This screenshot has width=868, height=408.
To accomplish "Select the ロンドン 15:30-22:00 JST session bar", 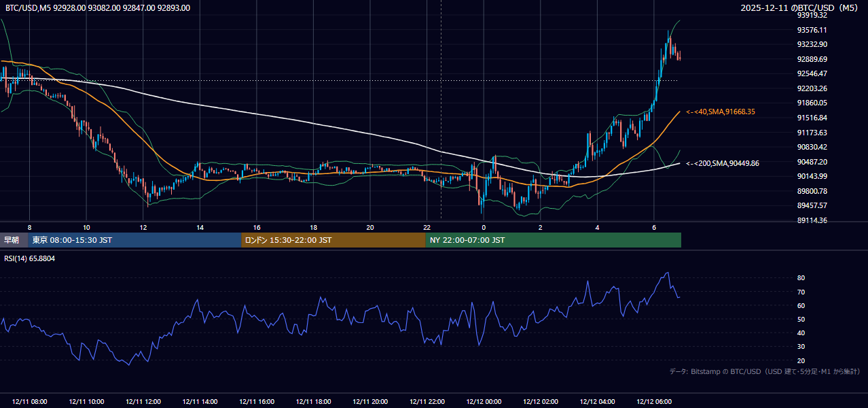I will (x=333, y=240).
